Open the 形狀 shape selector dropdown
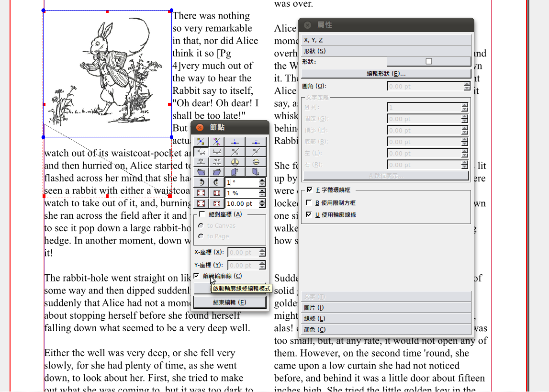 [x=428, y=62]
